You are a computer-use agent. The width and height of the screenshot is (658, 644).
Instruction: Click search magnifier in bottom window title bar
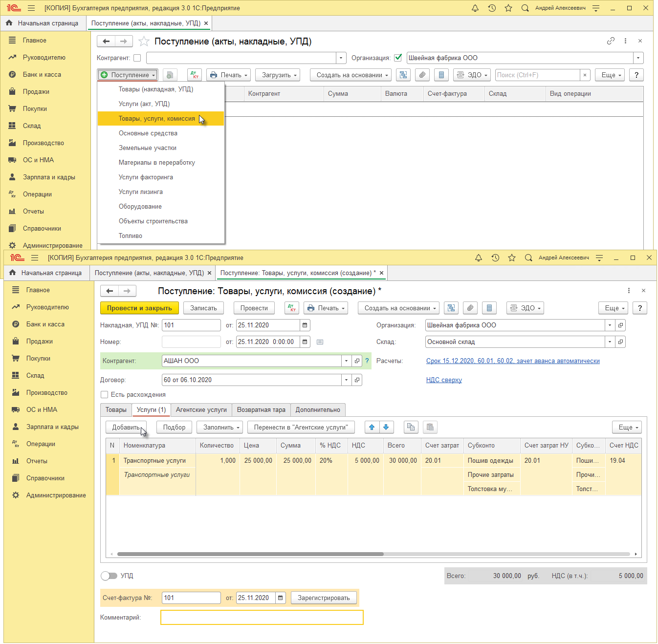(x=528, y=258)
